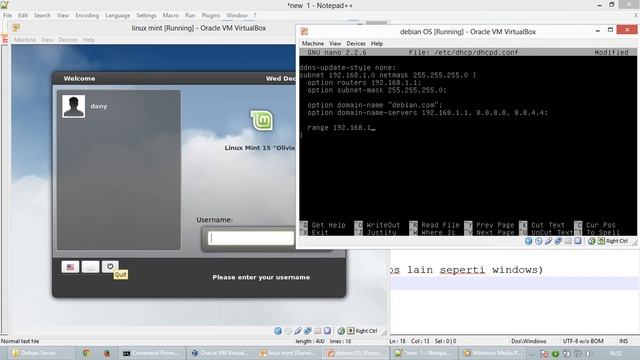
Task: Open View menu in debian VM window
Action: [x=335, y=43]
